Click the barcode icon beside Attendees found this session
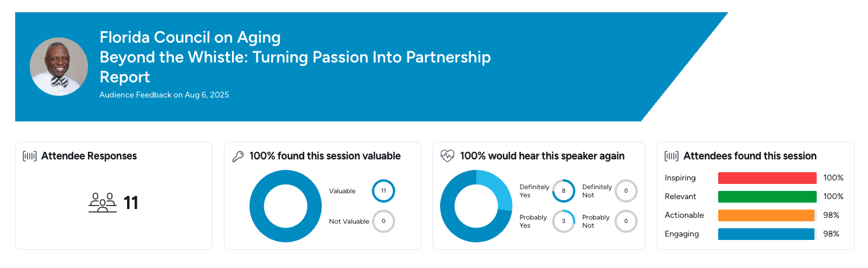Screen dimensions: 868x268 pos(672,156)
